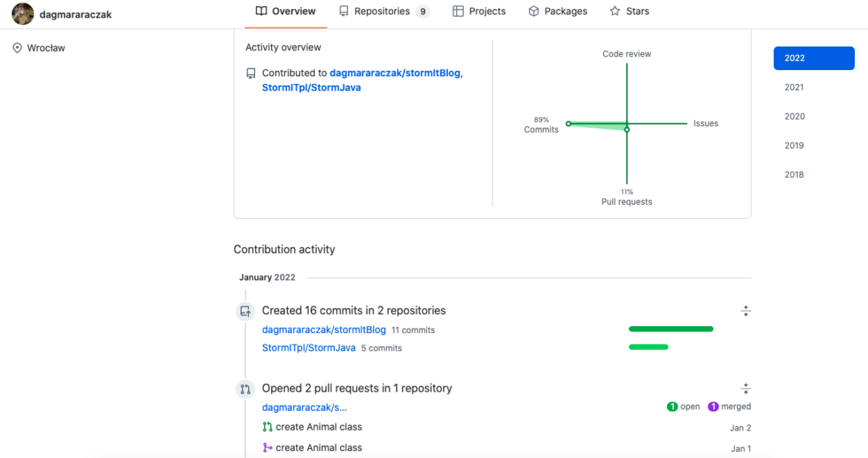Expand the truncated 'dagmararaczak/s...' repository link
This screenshot has width=868, height=458.
point(304,407)
